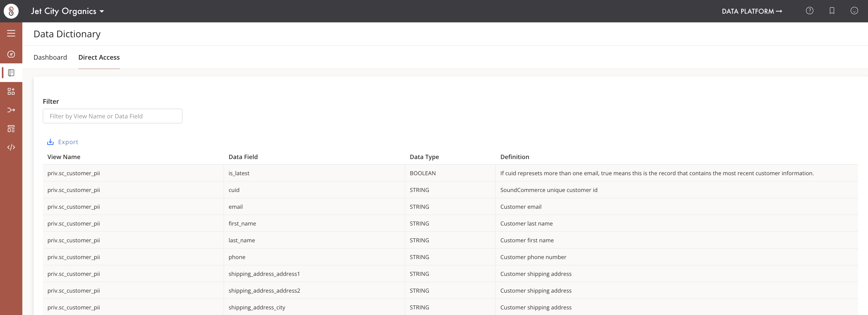Click the bookmark icon in the top bar

(x=832, y=11)
